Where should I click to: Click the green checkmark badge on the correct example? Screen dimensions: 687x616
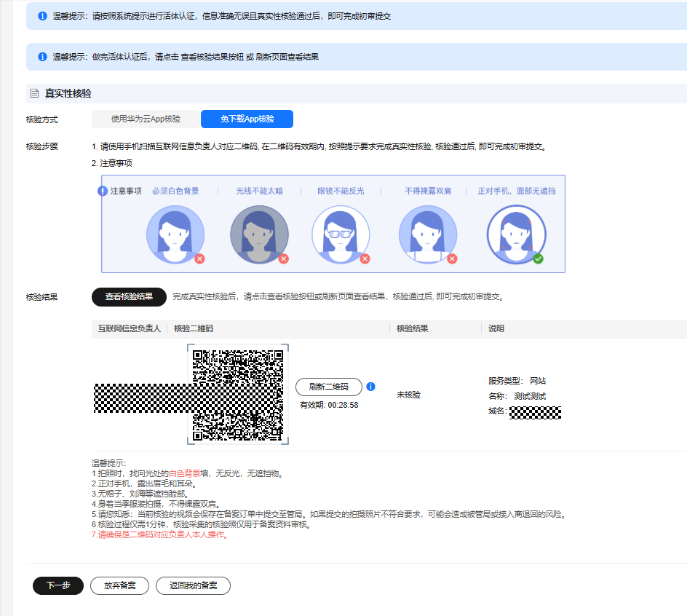tap(539, 258)
